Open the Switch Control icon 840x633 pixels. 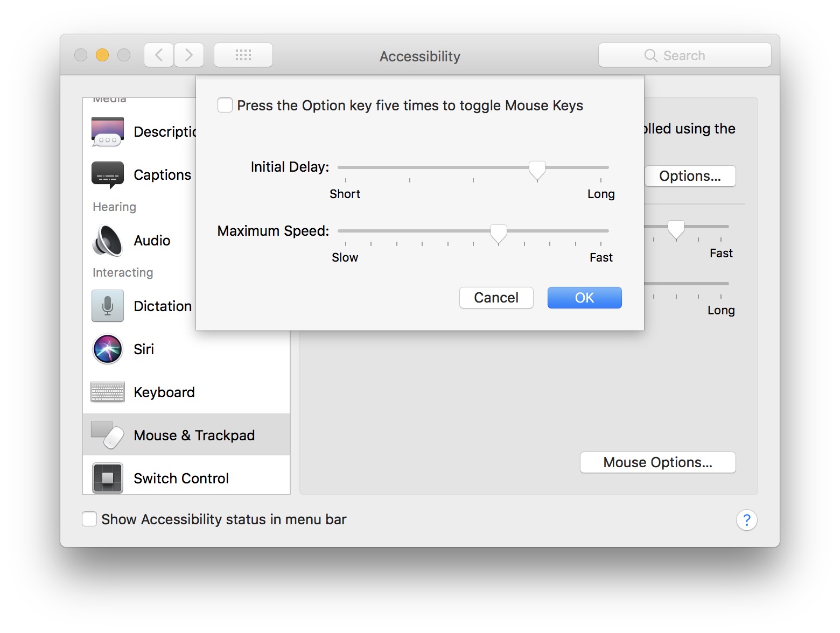[108, 478]
